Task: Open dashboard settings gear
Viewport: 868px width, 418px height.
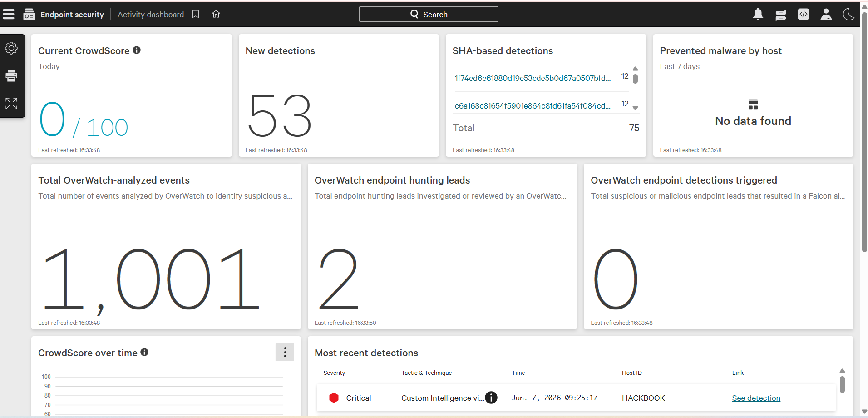Action: pyautogui.click(x=11, y=48)
